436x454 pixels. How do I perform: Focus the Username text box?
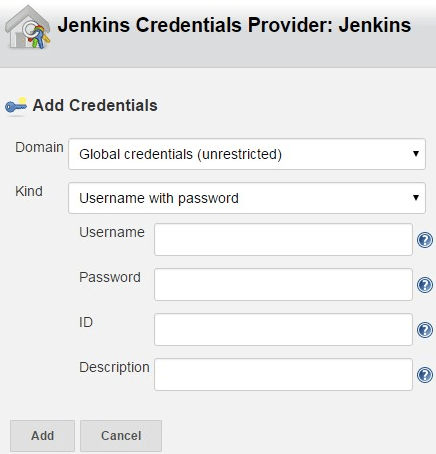coord(283,240)
